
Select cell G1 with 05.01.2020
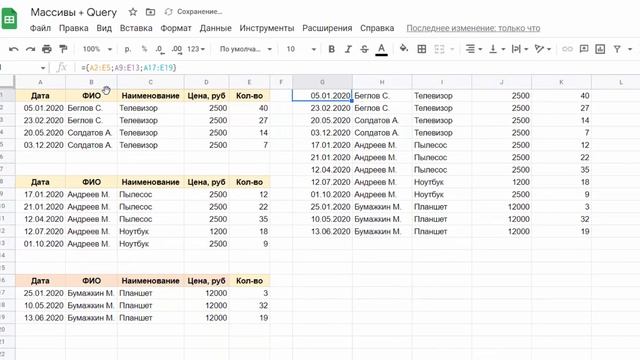(322, 96)
